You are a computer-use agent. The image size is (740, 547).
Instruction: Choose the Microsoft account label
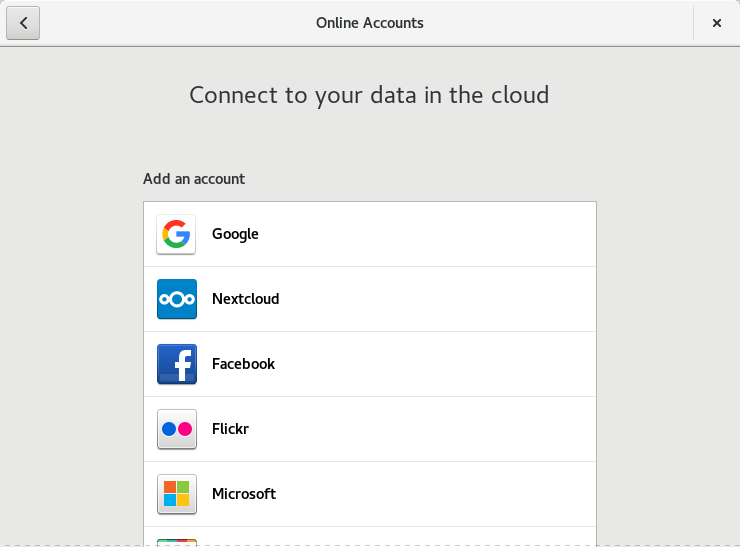click(244, 494)
